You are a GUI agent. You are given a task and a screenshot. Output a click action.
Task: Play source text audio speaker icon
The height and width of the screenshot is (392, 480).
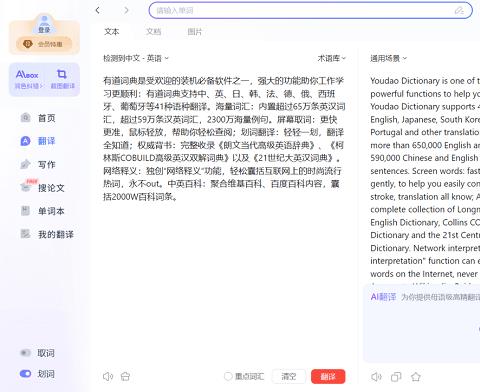pyautogui.click(x=108, y=377)
